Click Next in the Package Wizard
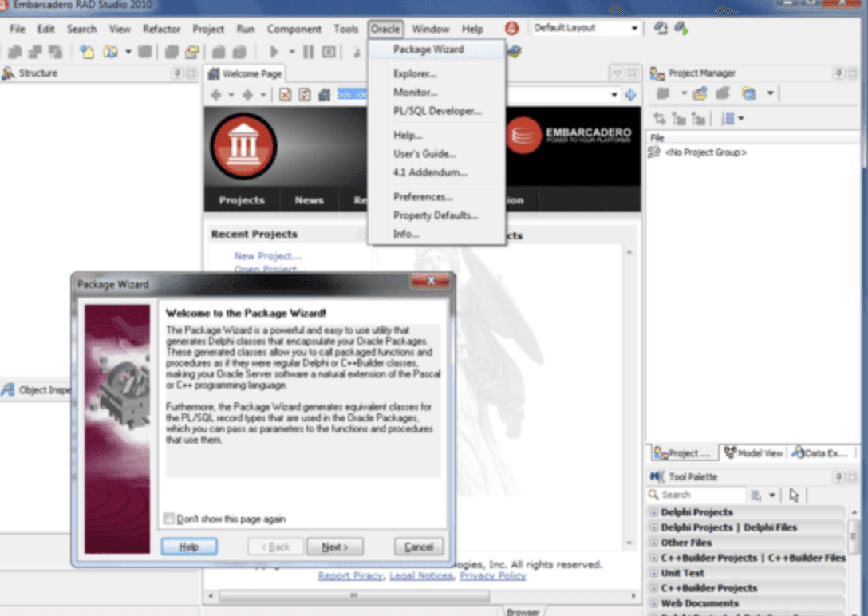This screenshot has height=616, width=868. 335,547
